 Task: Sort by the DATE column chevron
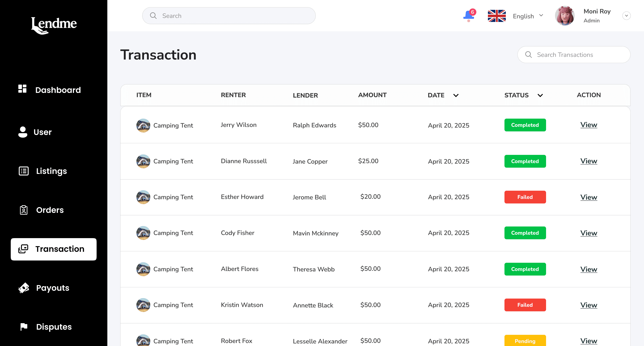(x=456, y=95)
